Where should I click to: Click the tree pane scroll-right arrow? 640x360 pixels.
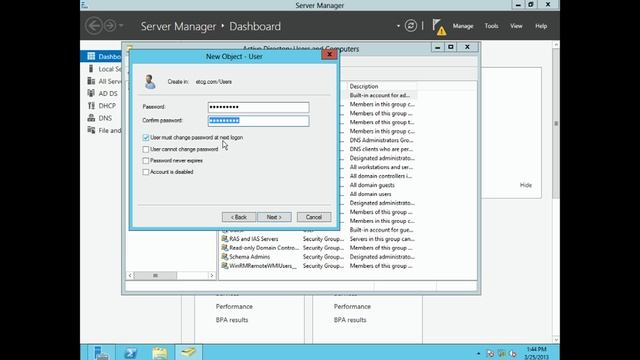click(211, 276)
